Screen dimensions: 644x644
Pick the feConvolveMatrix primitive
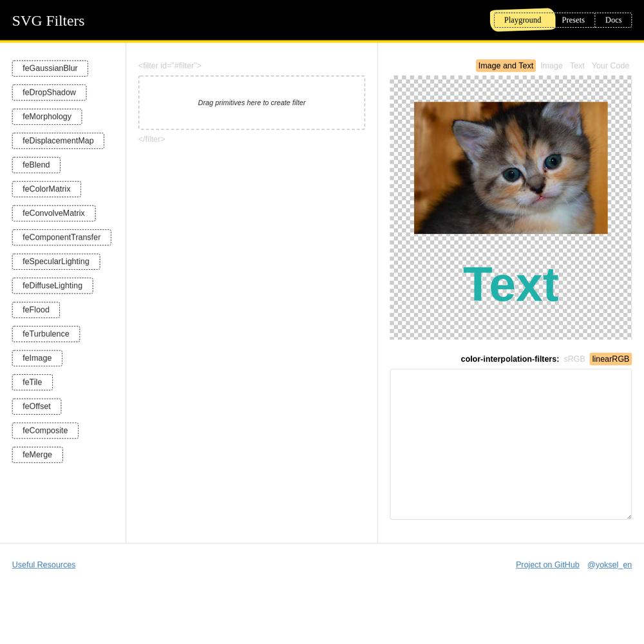(54, 213)
